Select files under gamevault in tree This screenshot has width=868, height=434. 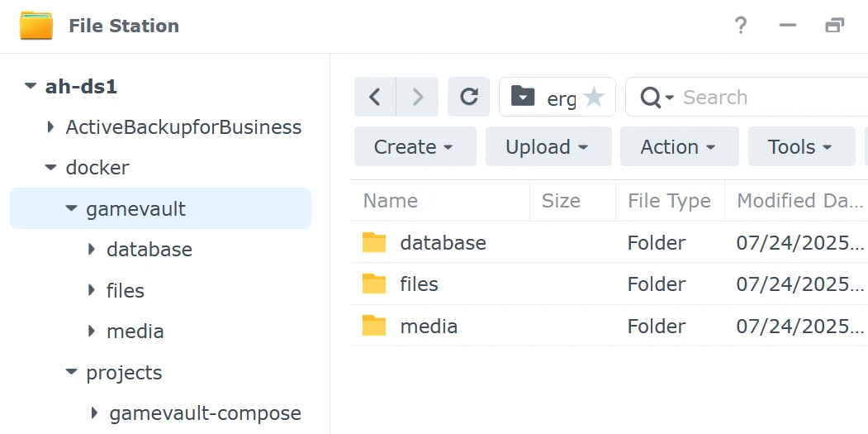(x=126, y=290)
